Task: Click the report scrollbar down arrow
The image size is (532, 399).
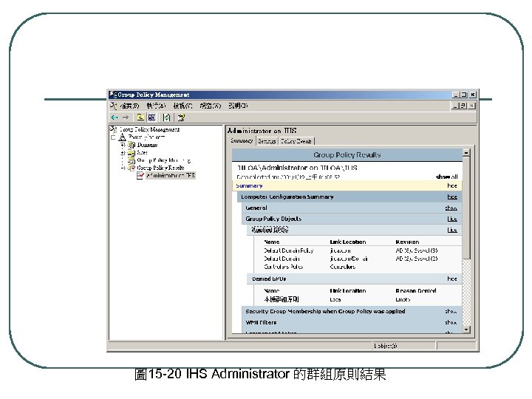Action: (466, 329)
